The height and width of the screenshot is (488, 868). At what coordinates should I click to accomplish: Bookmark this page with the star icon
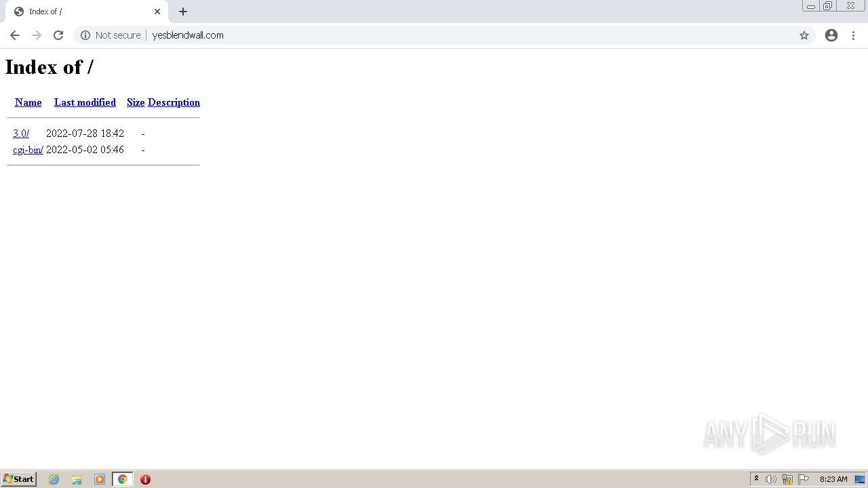(x=804, y=35)
